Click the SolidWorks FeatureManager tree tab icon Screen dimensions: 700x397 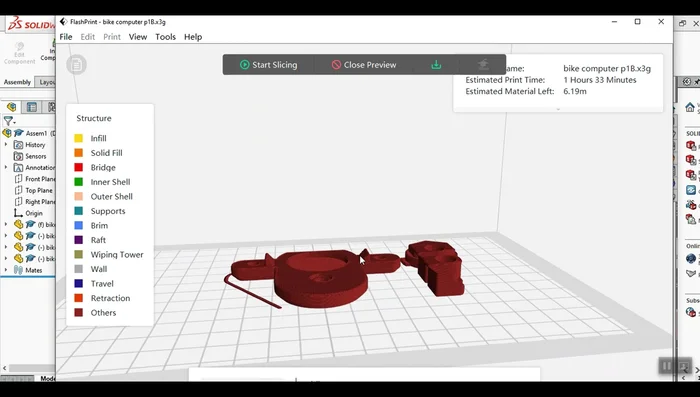click(x=12, y=107)
